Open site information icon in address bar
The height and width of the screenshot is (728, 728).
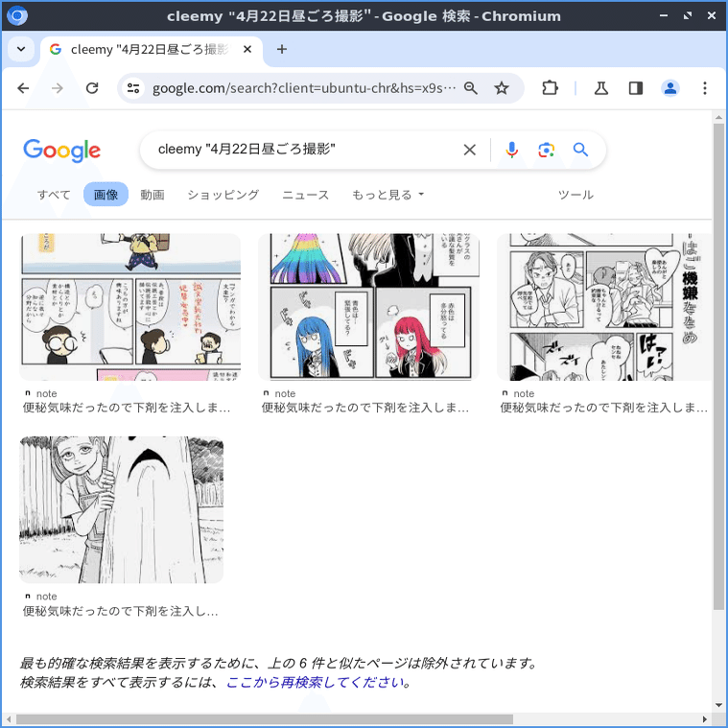[133, 88]
